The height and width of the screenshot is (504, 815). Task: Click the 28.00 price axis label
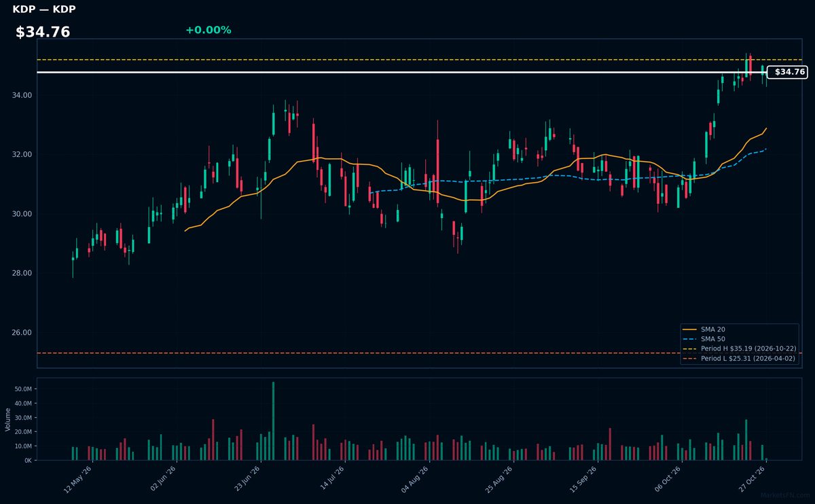point(22,273)
